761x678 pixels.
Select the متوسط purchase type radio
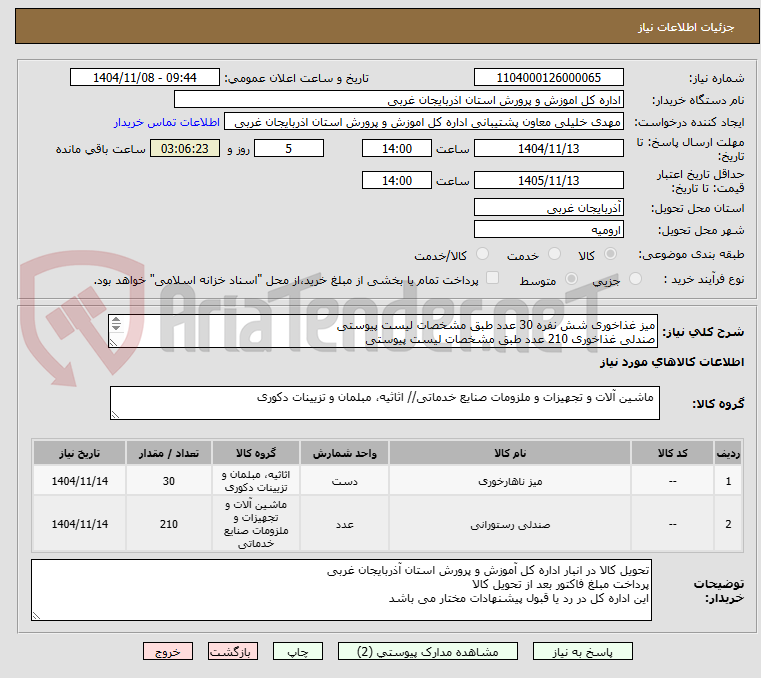click(x=571, y=279)
